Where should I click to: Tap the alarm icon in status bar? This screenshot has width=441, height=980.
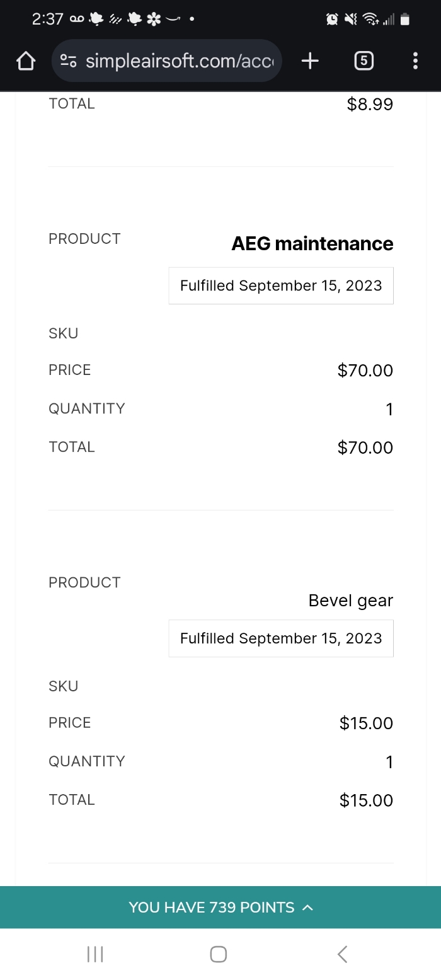tap(332, 20)
